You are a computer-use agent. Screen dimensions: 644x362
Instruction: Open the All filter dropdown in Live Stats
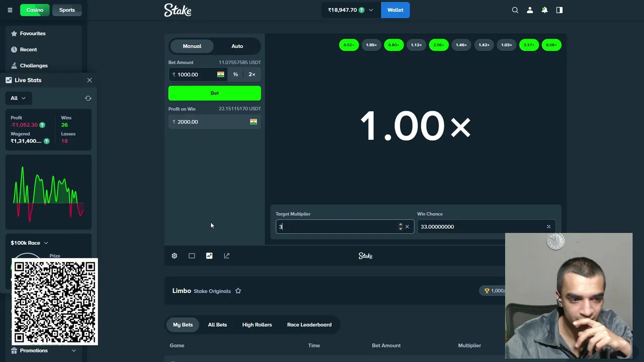[x=18, y=98]
